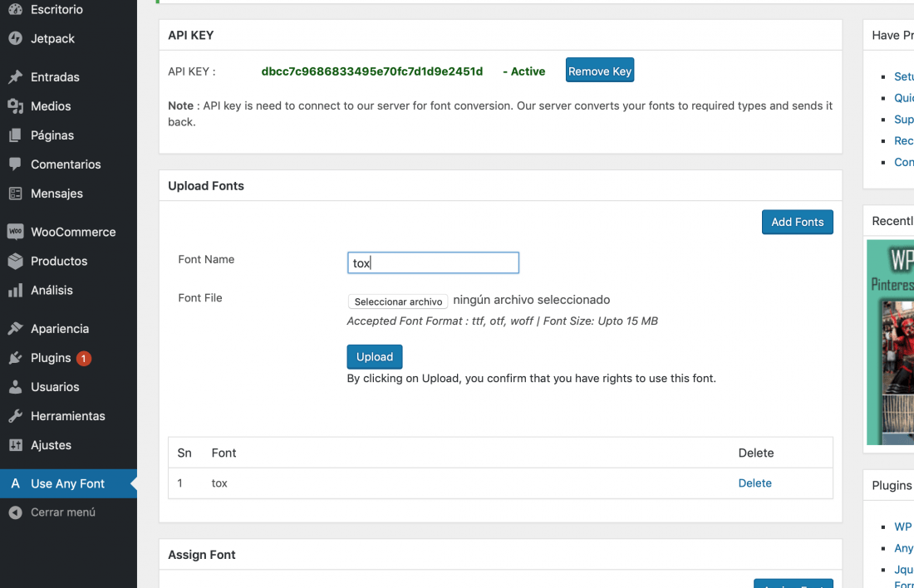
Task: Click the Mensajes feedback icon
Action: [16, 194]
